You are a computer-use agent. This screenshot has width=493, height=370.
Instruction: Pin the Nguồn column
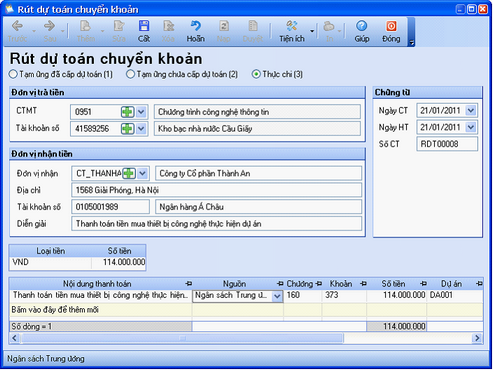pyautogui.click(x=280, y=284)
